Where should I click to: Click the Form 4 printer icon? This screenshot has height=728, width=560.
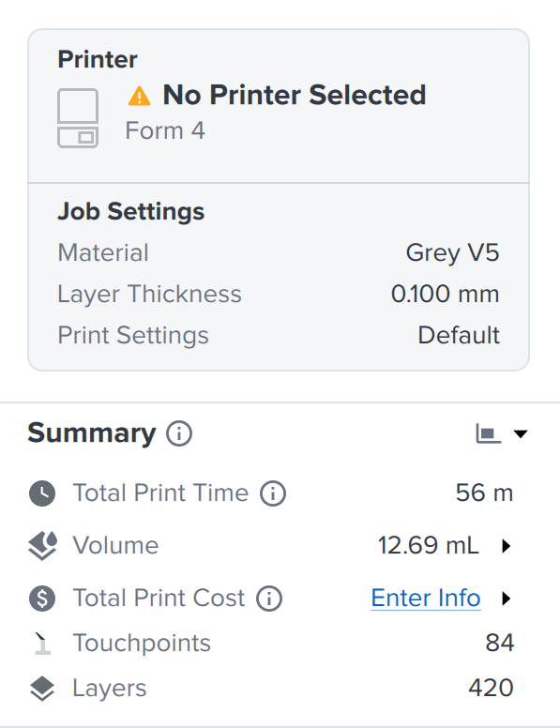click(x=78, y=118)
